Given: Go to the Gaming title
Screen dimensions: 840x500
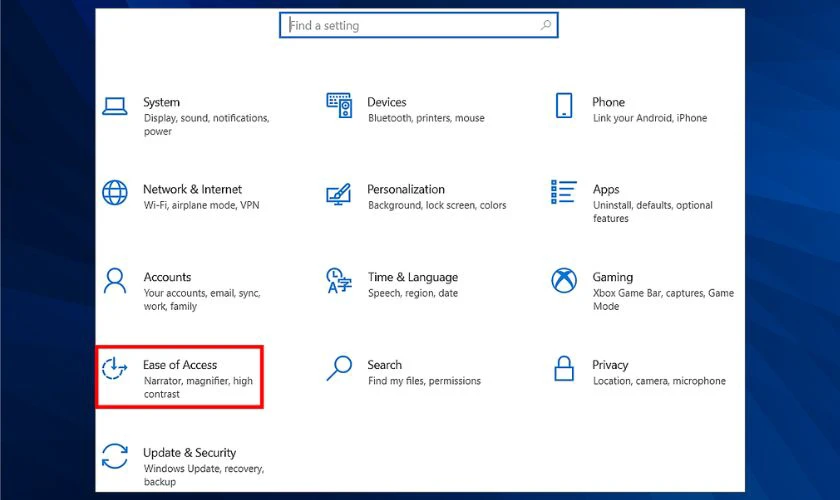Looking at the screenshot, I should point(612,278).
